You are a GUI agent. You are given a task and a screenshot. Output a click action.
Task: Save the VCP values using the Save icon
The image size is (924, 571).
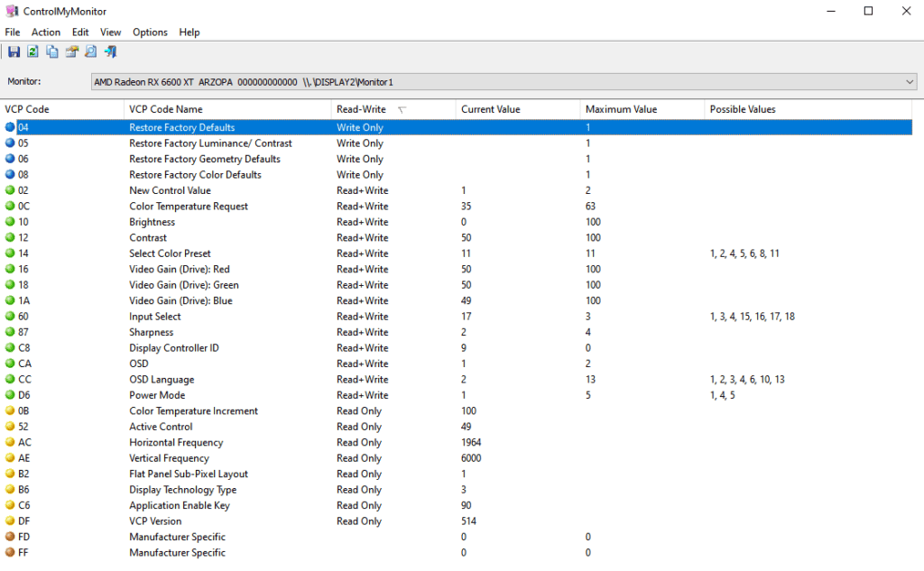[13, 51]
